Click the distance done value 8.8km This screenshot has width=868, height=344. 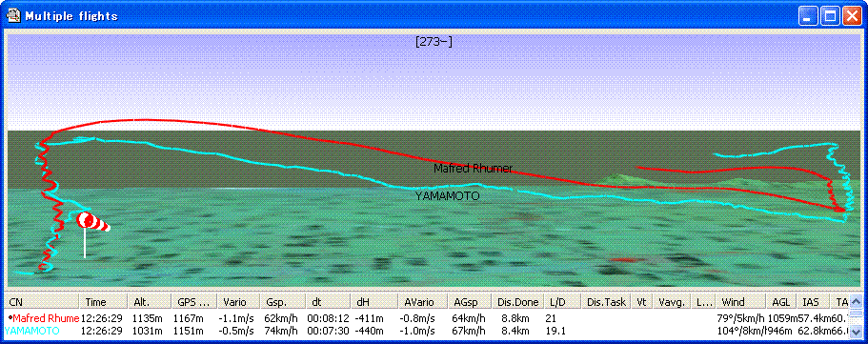(x=515, y=318)
